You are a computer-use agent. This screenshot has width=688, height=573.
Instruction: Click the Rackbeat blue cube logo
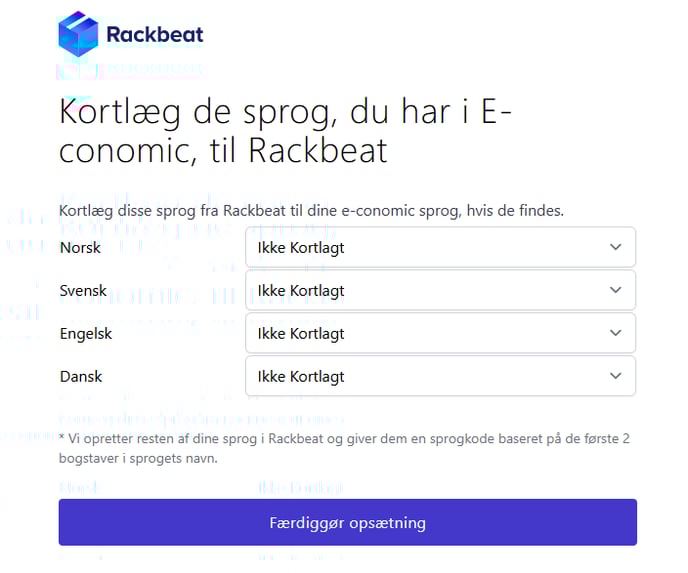click(x=78, y=34)
